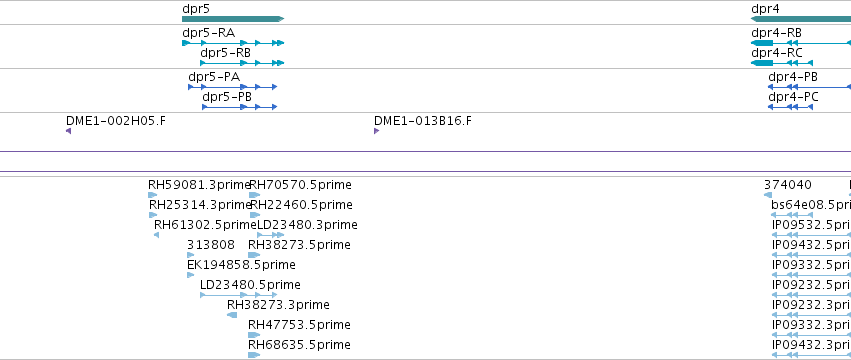The width and height of the screenshot is (851, 360).
Task: Click the DME1-013B16.F purple arrow marker
Action: pyautogui.click(x=376, y=131)
